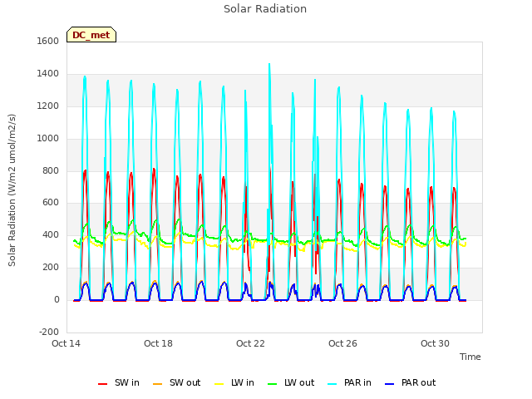The width and height of the screenshot is (532, 399).
Task: Click the Oct 26 x-axis label
Action: [x=342, y=343]
